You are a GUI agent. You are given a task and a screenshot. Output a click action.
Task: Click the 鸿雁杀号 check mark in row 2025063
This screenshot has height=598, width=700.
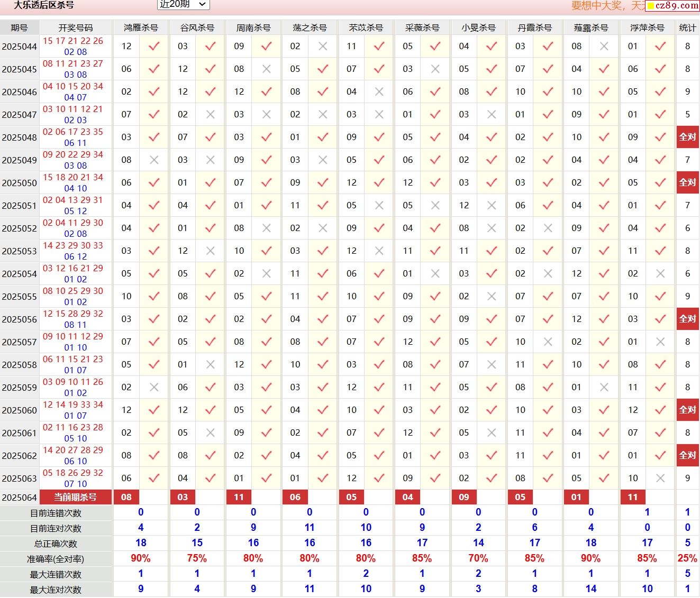coord(154,479)
